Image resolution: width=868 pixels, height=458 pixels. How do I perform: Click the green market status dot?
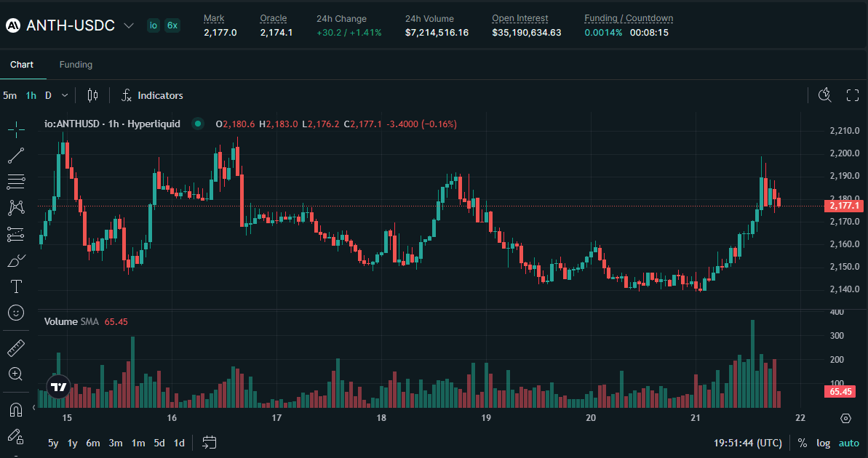(x=197, y=124)
